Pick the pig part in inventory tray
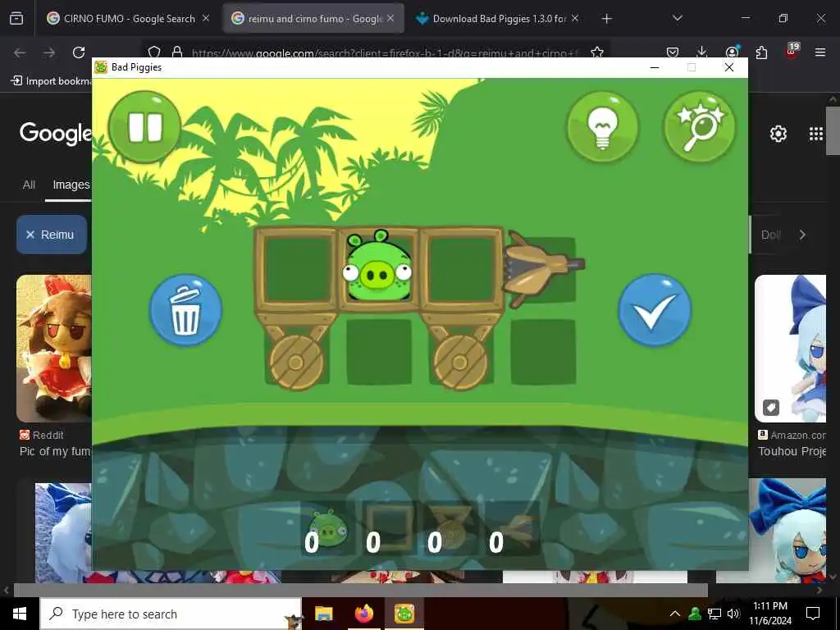Viewport: 840px width, 630px height. 327,530
